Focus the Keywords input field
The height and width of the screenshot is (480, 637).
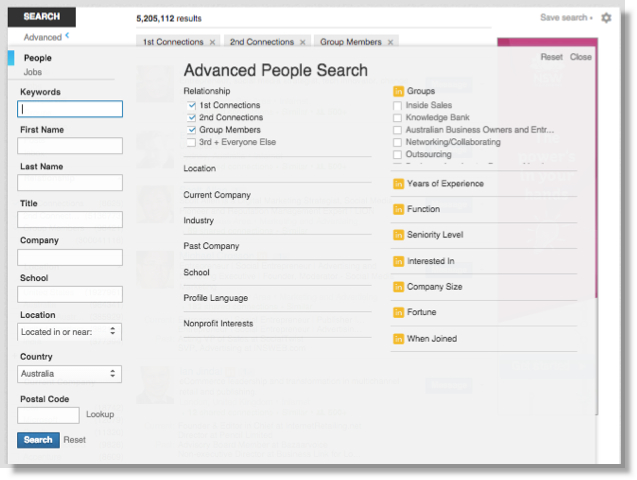pos(70,109)
